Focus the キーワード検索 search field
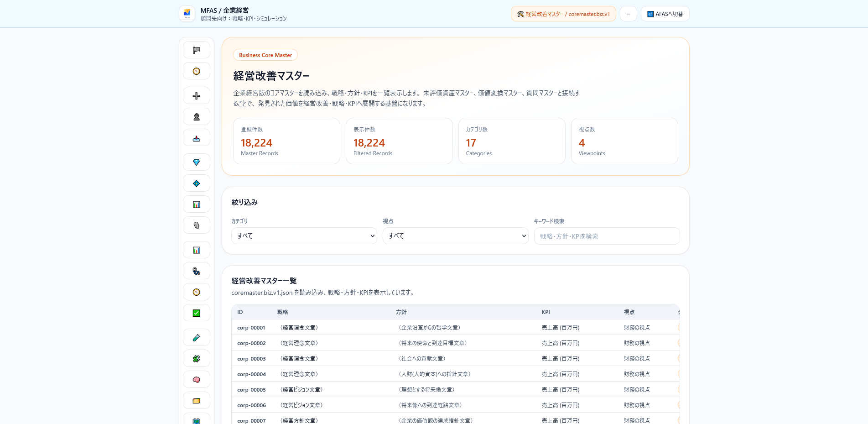This screenshot has height=424, width=868. click(x=607, y=236)
